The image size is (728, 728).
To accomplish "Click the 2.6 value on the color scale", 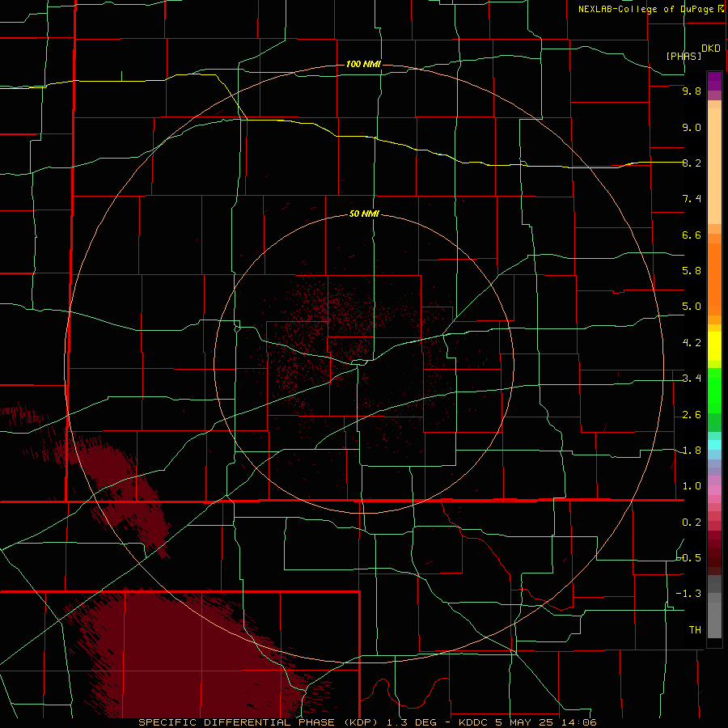I will pyautogui.click(x=692, y=415).
